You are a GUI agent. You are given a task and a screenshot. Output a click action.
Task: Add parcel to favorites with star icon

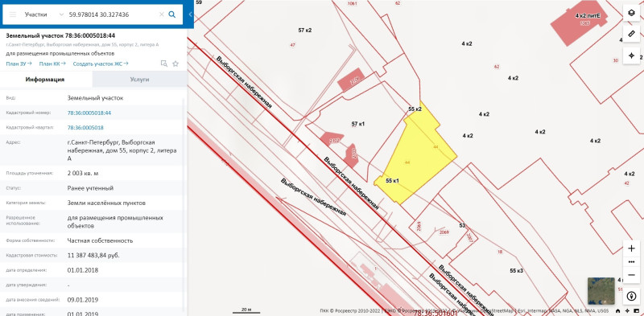pyautogui.click(x=175, y=64)
